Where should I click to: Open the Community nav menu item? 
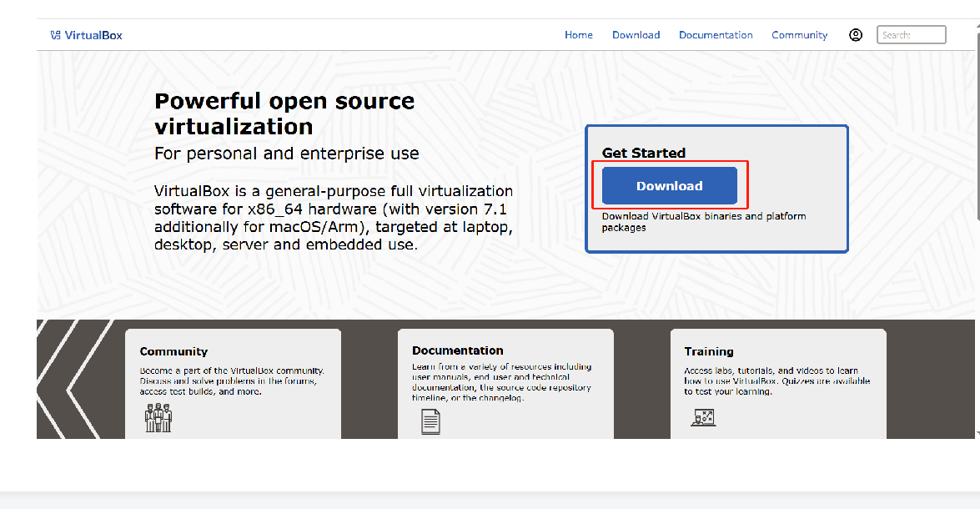(799, 35)
